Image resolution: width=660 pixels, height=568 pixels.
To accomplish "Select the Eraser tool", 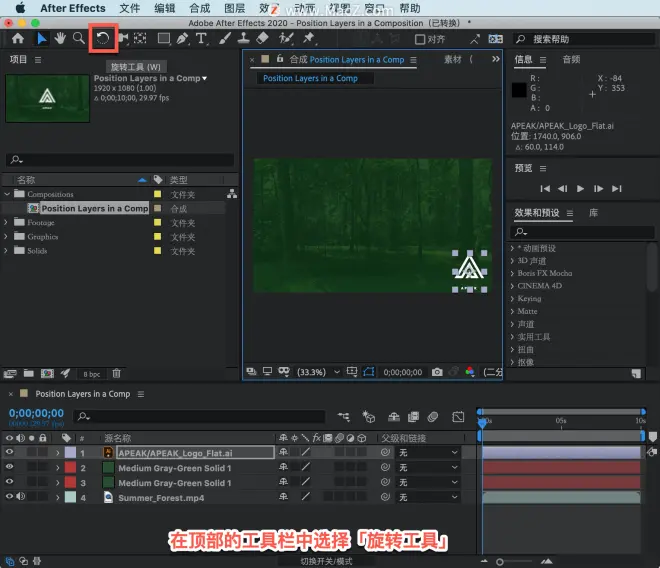I will coord(262,39).
